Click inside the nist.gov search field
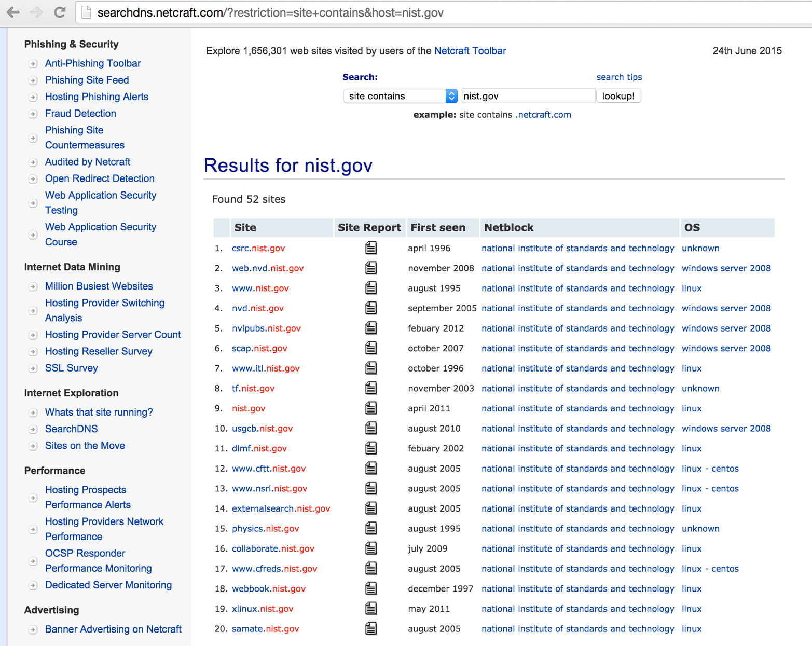 (x=528, y=95)
